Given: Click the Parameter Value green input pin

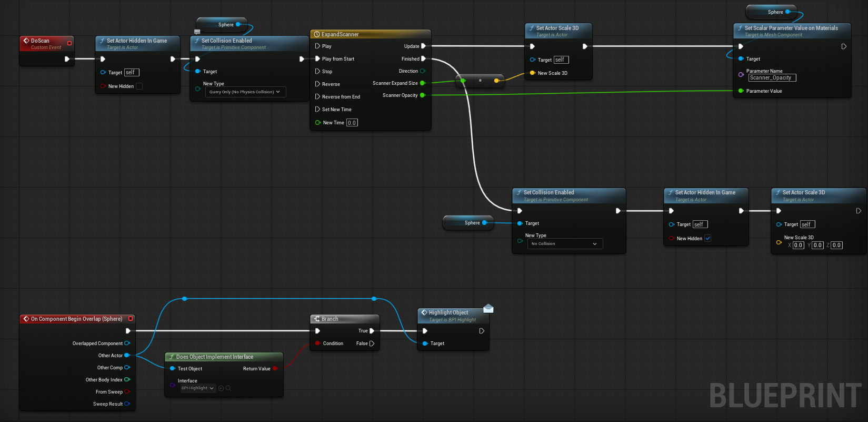Looking at the screenshot, I should click(741, 91).
